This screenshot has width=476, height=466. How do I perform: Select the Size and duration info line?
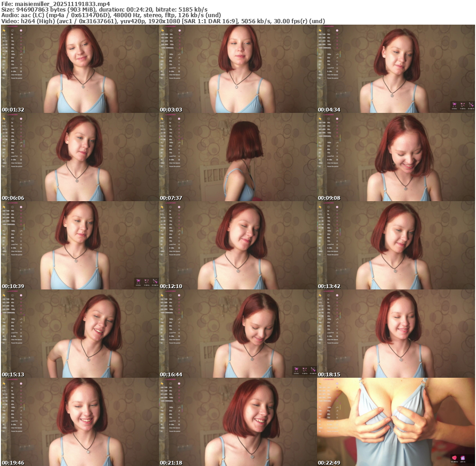tap(105, 9)
